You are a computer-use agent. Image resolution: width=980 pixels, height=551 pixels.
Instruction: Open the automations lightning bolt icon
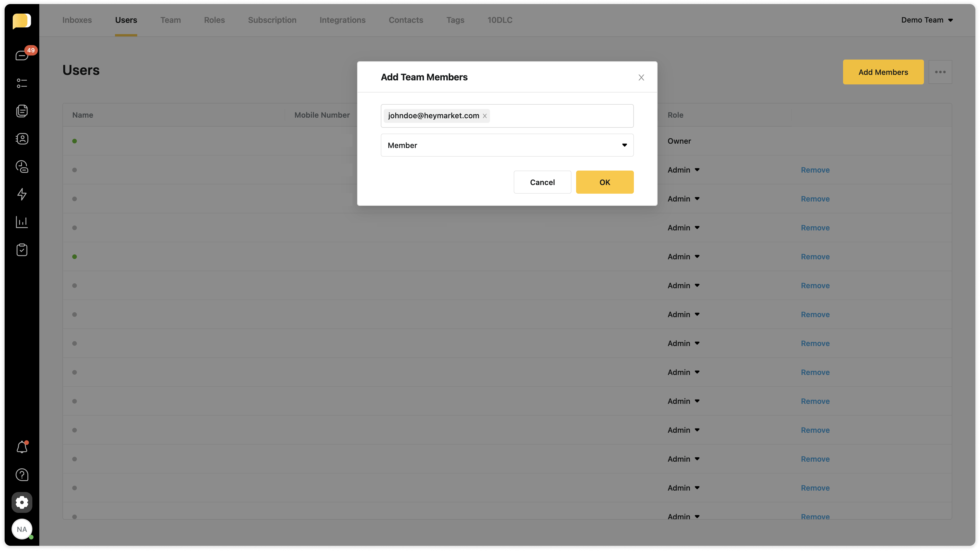[x=22, y=194]
